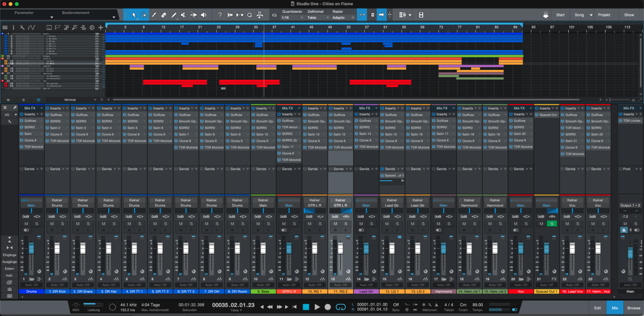Viewport: 644px width, 316px height.
Task: Add tracks with the plus icon
Action: [x=101, y=27]
